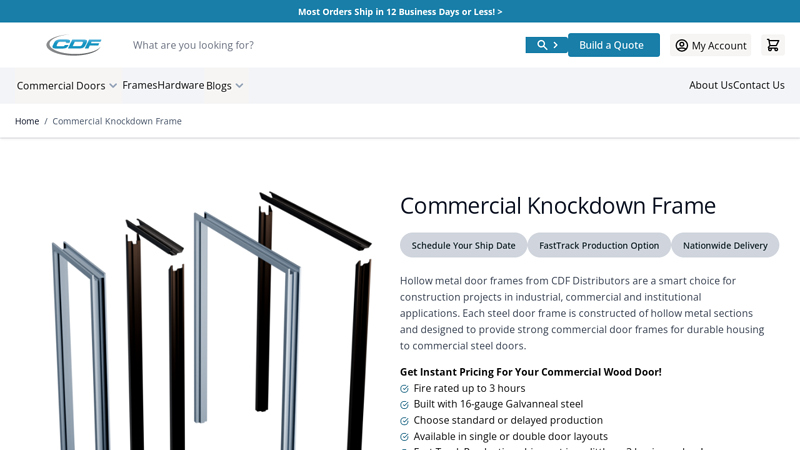Open the shopping cart icon
This screenshot has width=800, height=450.
point(773,45)
